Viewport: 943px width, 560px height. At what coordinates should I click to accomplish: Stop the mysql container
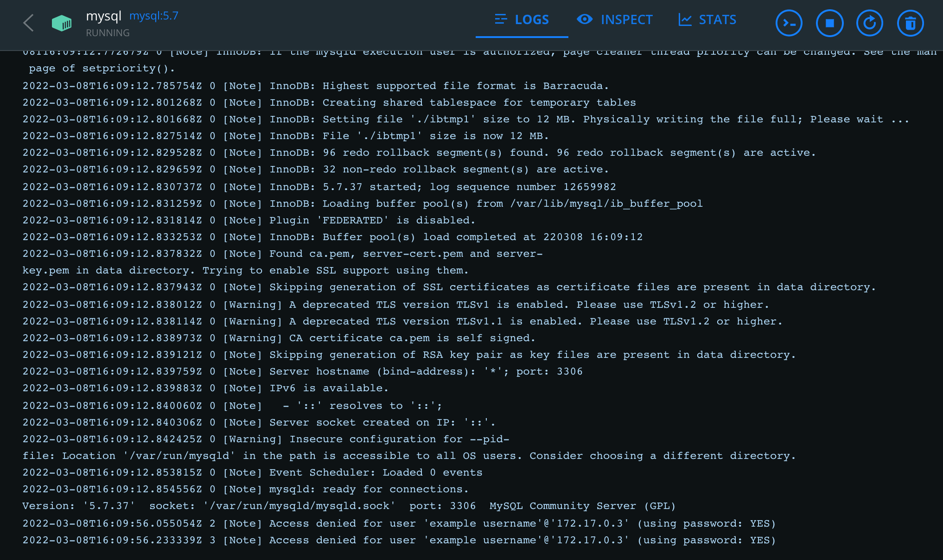(829, 23)
